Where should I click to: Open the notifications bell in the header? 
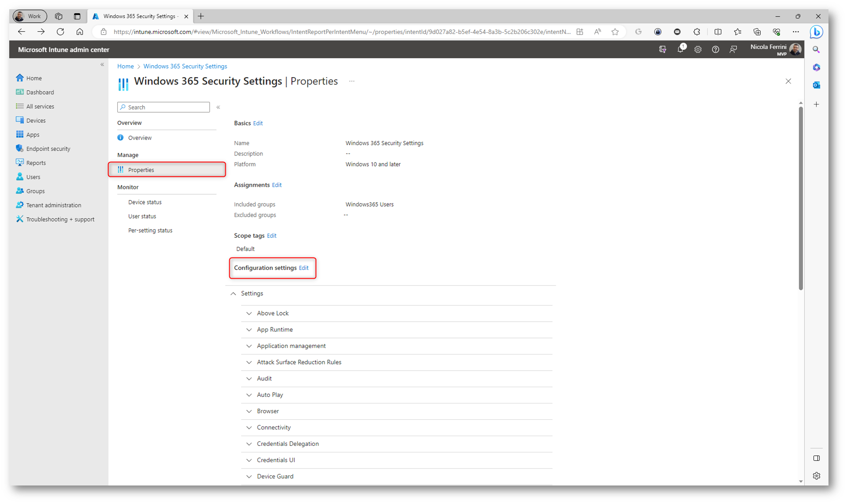click(680, 49)
